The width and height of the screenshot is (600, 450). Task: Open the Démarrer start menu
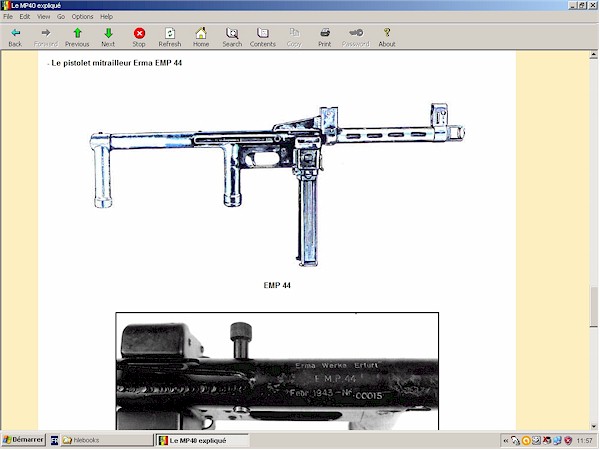(23, 440)
